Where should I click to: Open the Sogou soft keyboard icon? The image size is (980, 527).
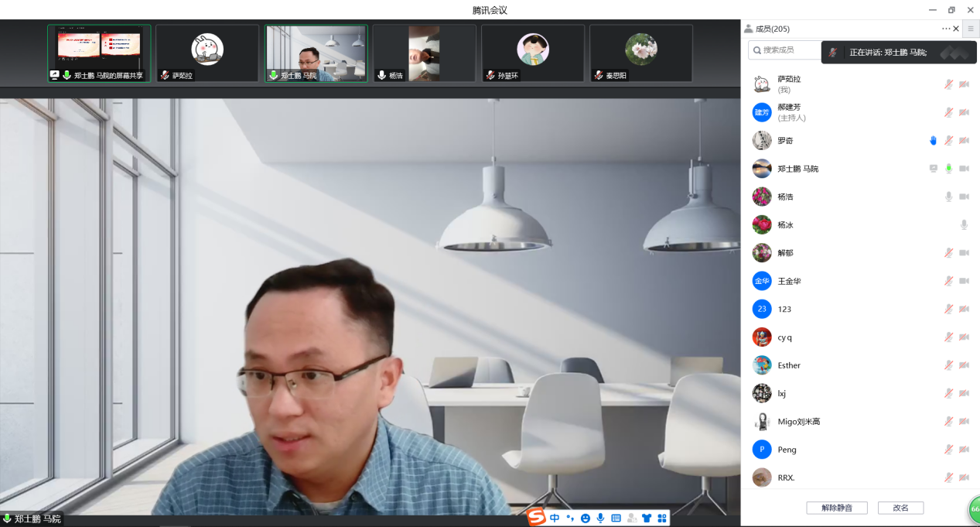tap(616, 518)
